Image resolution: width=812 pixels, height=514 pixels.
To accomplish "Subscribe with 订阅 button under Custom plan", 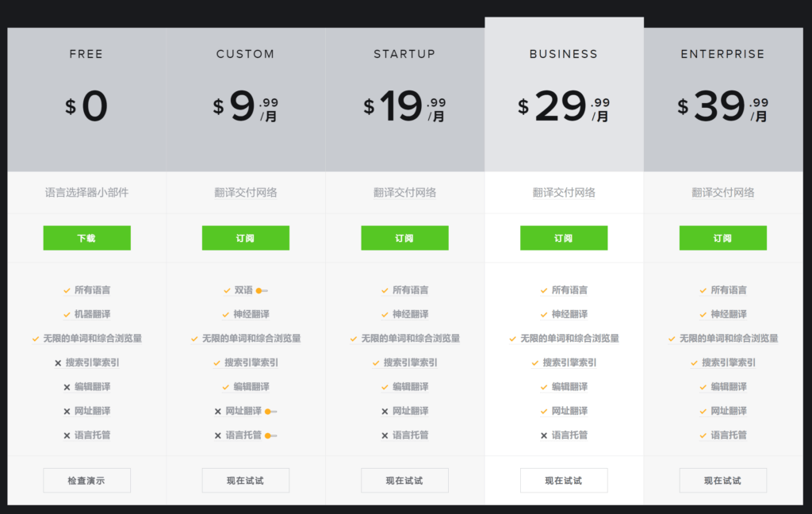I will coord(246,238).
